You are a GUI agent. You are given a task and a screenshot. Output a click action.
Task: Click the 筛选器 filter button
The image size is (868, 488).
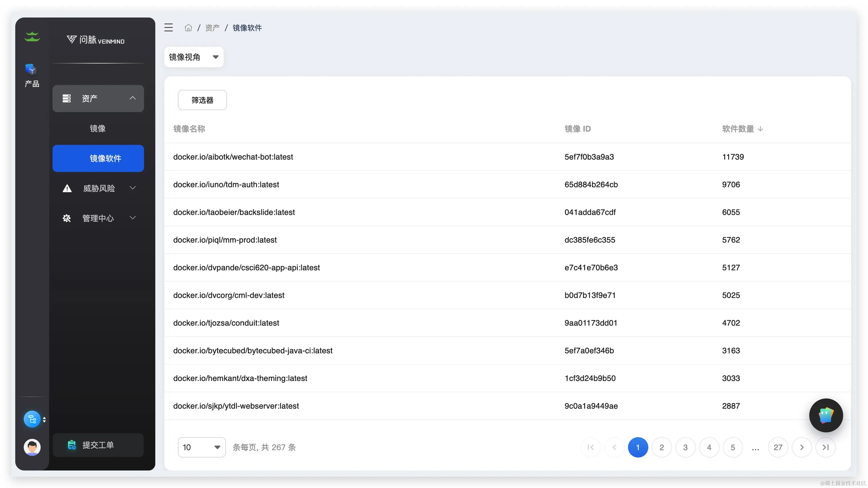click(x=202, y=100)
